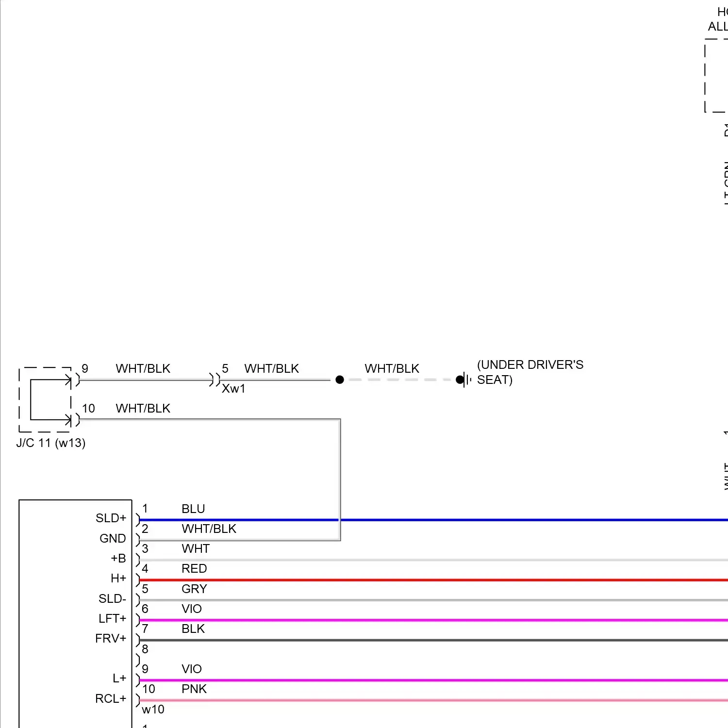Select the BLU wire color label
Viewport: 728px width, 728px height.
point(193,509)
